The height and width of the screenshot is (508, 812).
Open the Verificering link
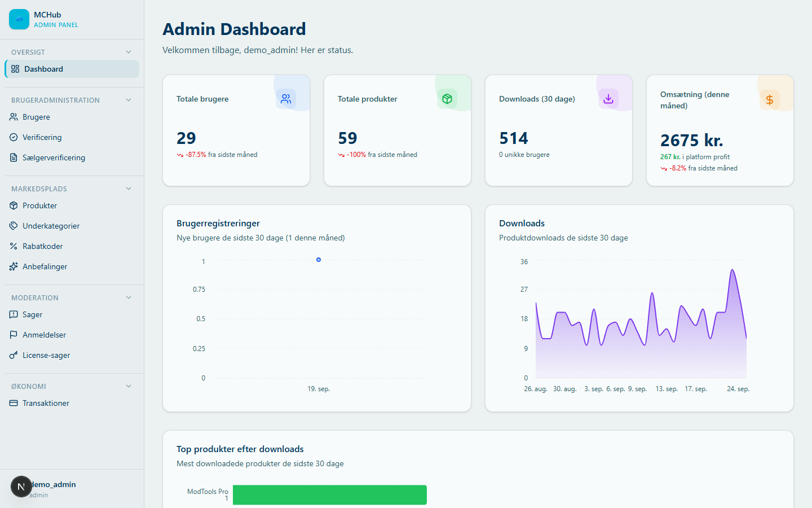(72, 137)
